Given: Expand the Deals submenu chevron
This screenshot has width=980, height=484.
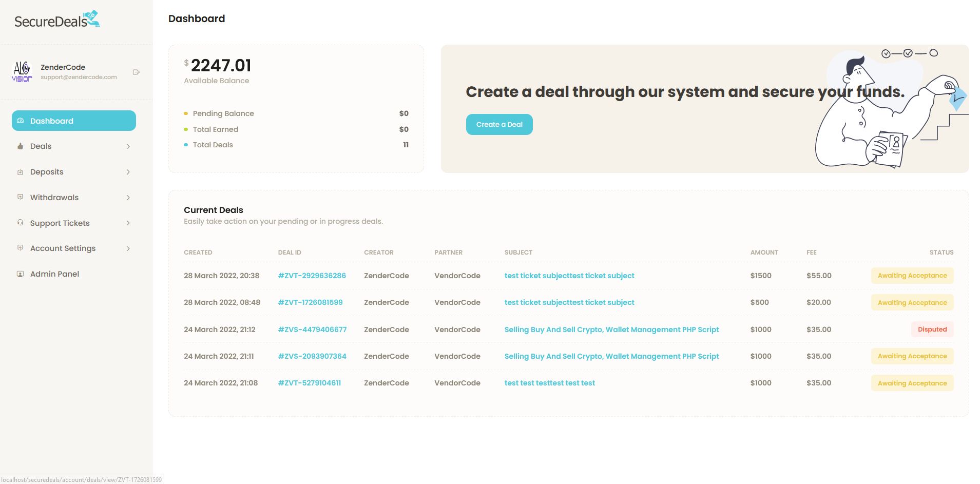Looking at the screenshot, I should 128,146.
